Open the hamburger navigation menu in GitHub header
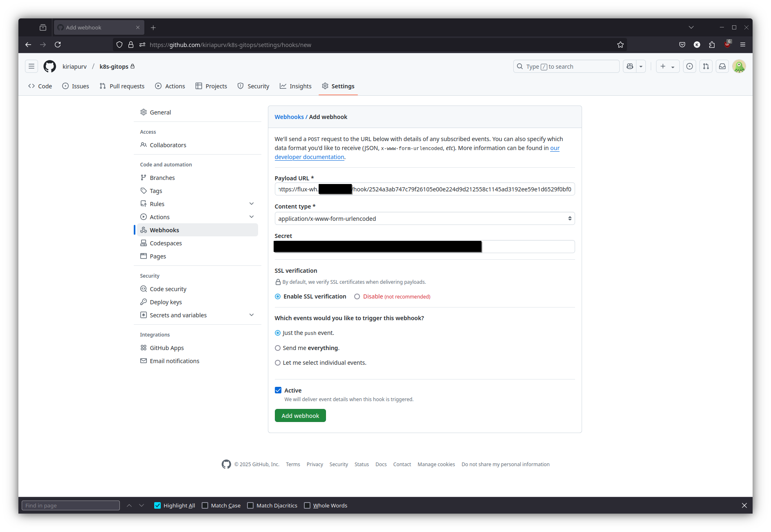 31,66
